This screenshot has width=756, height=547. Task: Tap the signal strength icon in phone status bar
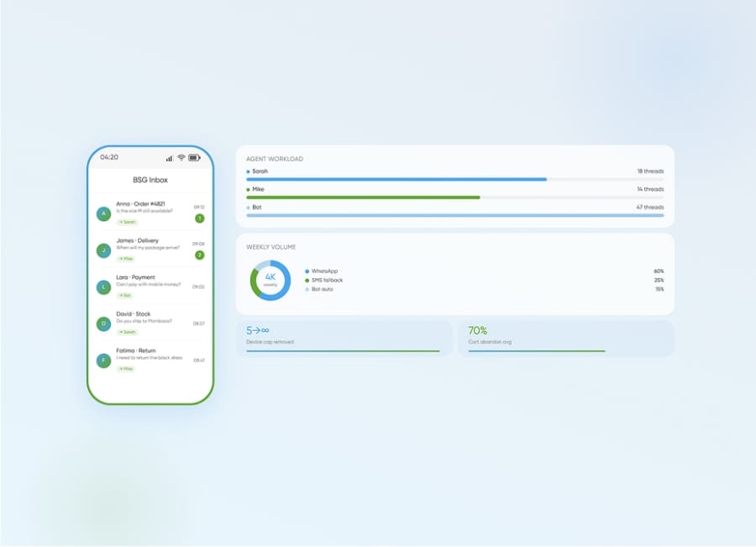[x=169, y=158]
